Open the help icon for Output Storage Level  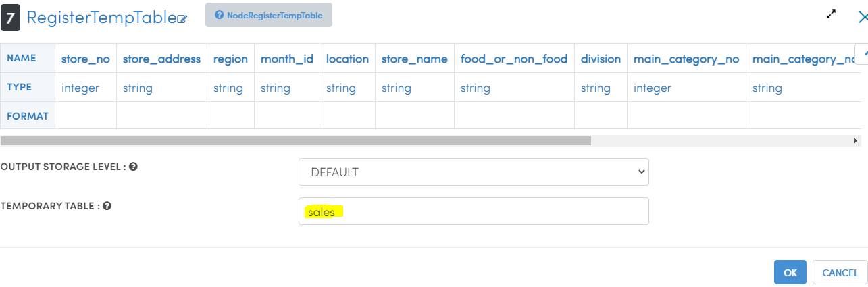[x=133, y=166]
